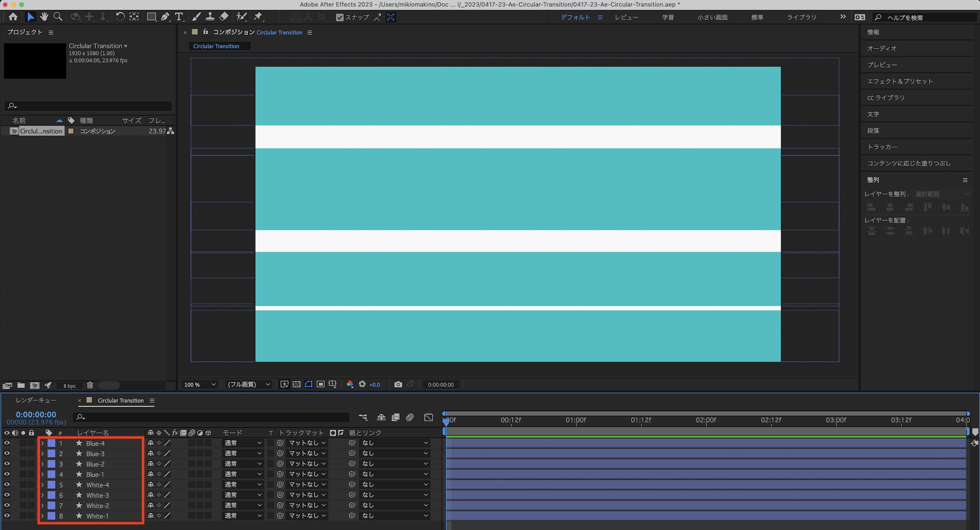This screenshot has height=530, width=980.
Task: Switch to the レンダーキュー tab
Action: click(36, 400)
